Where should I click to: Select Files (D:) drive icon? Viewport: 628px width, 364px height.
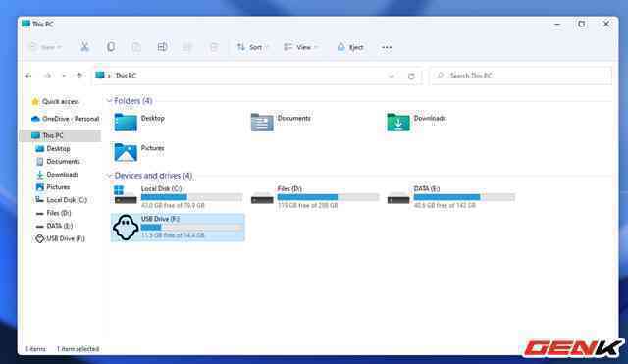[262, 197]
